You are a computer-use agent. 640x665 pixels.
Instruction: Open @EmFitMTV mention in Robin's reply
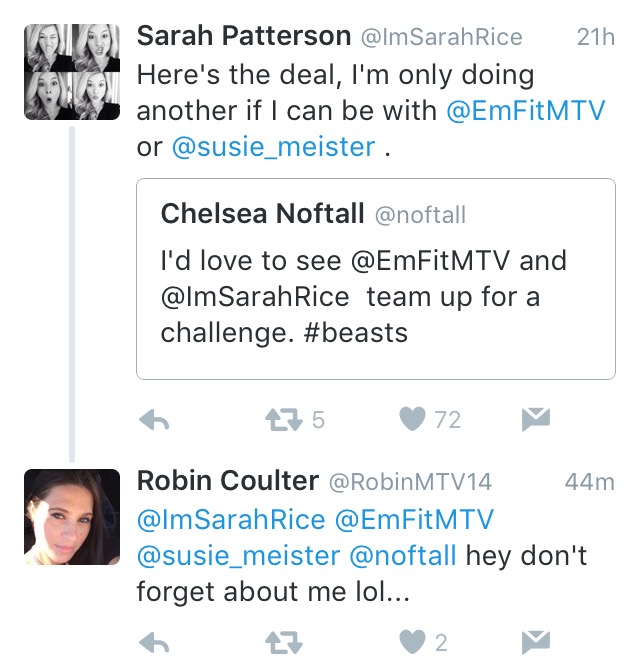pos(414,520)
